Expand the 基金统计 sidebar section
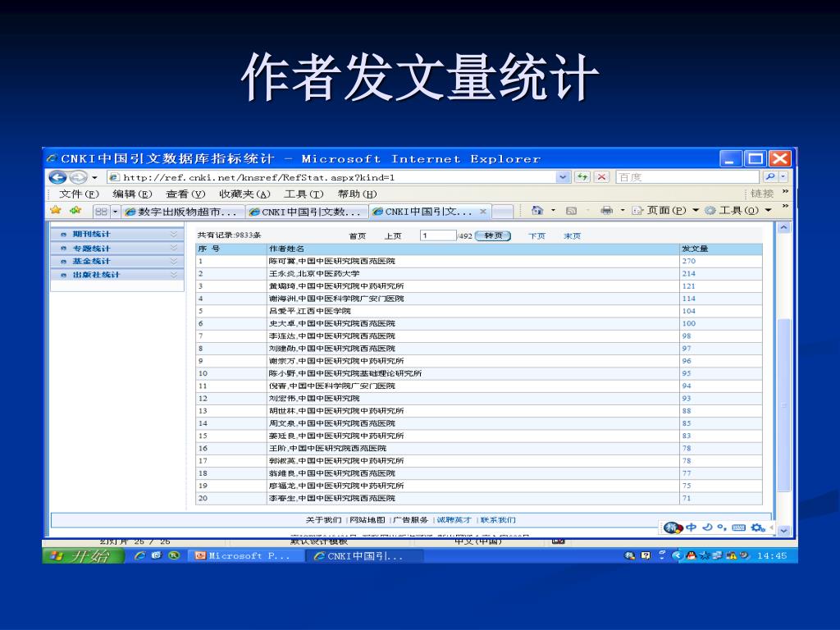 (118, 261)
